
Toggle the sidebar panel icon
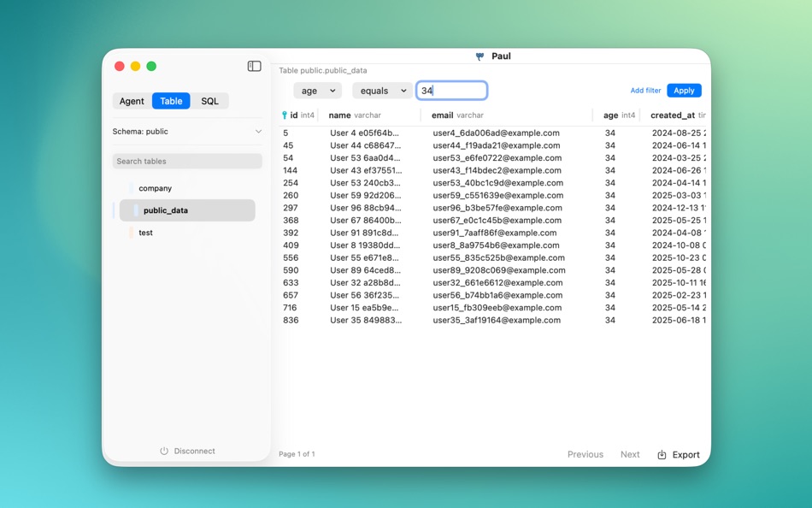click(254, 66)
